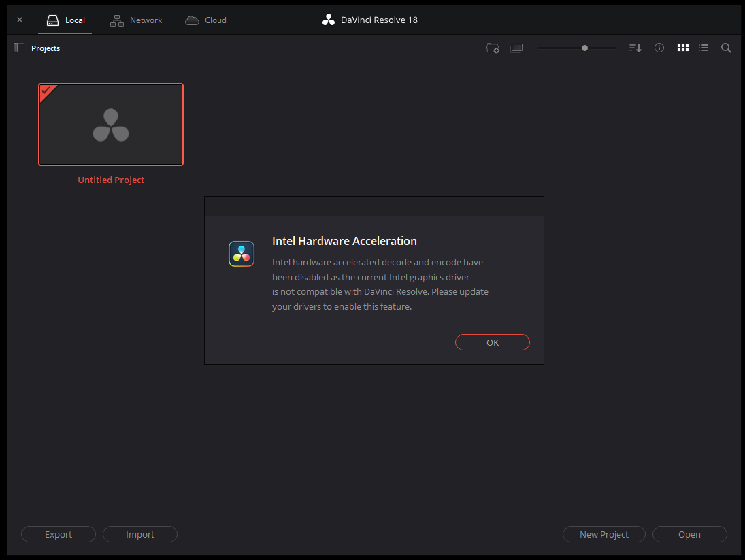Viewport: 745px width, 560px height.
Task: Open the sort order menu
Action: pyautogui.click(x=635, y=48)
